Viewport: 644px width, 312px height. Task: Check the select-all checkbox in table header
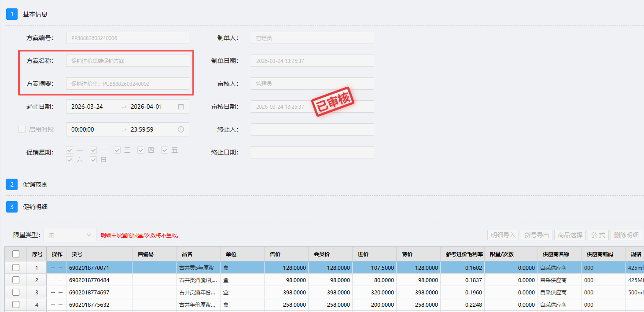pos(16,254)
